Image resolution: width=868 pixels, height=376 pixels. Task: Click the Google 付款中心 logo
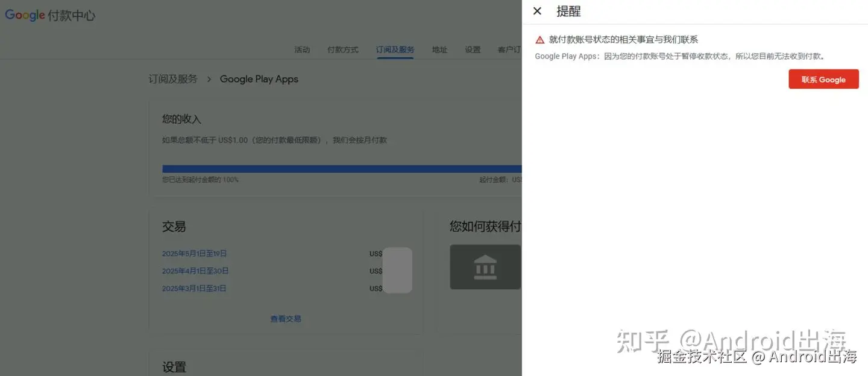click(x=50, y=16)
